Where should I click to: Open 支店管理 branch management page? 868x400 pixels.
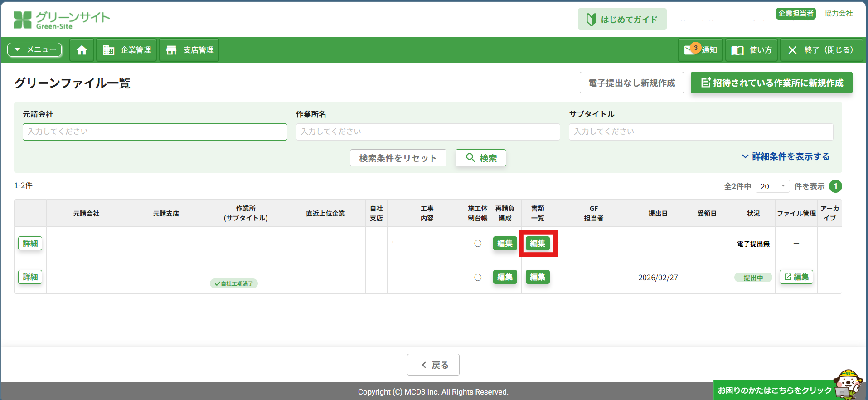(x=189, y=50)
